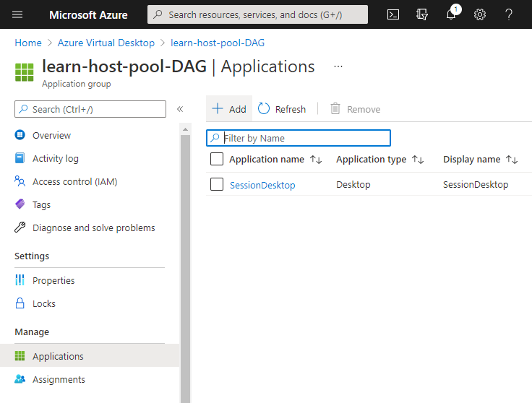Open portal settings gear
The width and height of the screenshot is (532, 403).
pos(480,14)
